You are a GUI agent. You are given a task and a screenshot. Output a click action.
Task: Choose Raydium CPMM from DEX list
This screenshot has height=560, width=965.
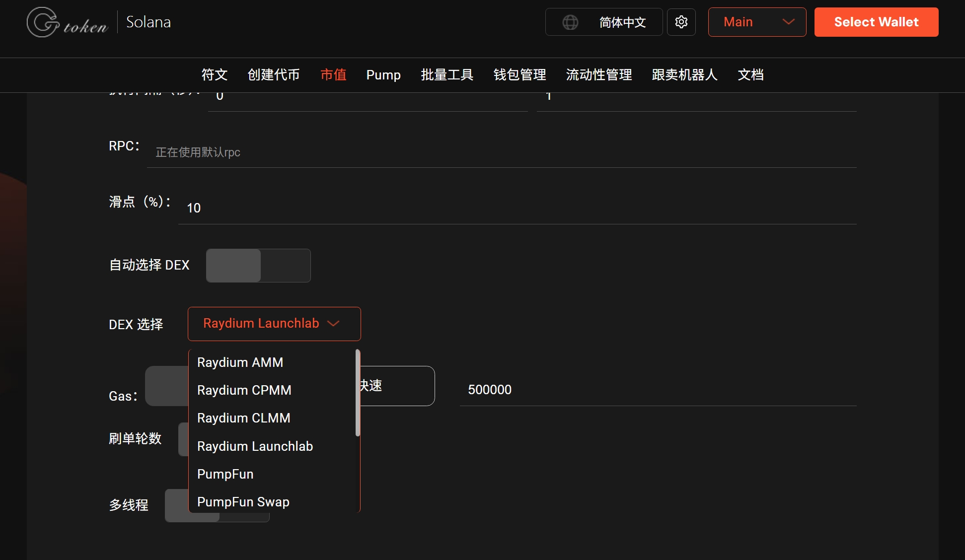tap(272, 390)
